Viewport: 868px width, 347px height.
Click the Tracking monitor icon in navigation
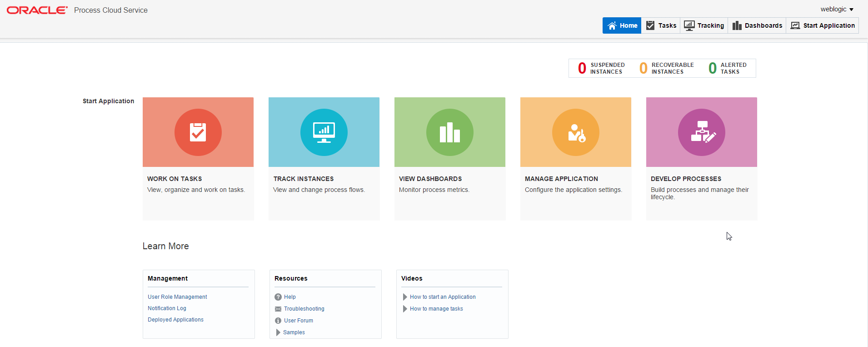coord(689,25)
